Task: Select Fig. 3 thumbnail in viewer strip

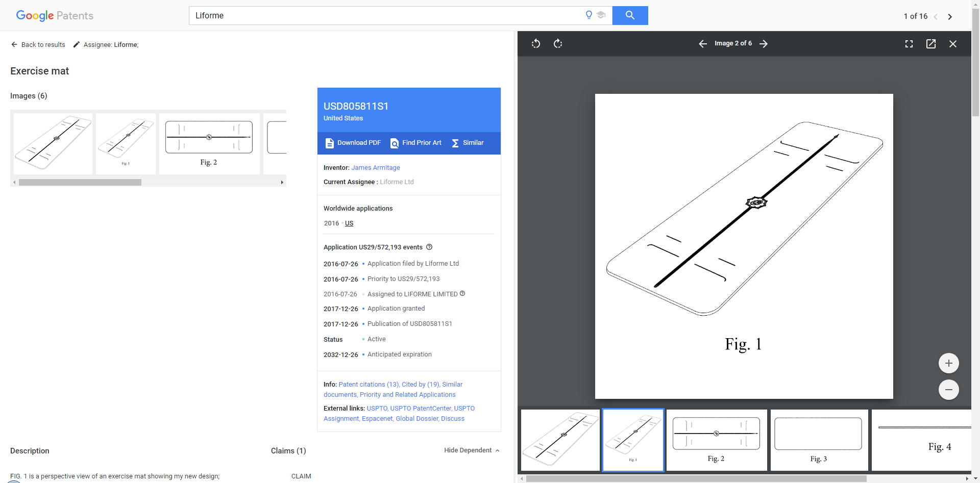Action: [x=818, y=440]
